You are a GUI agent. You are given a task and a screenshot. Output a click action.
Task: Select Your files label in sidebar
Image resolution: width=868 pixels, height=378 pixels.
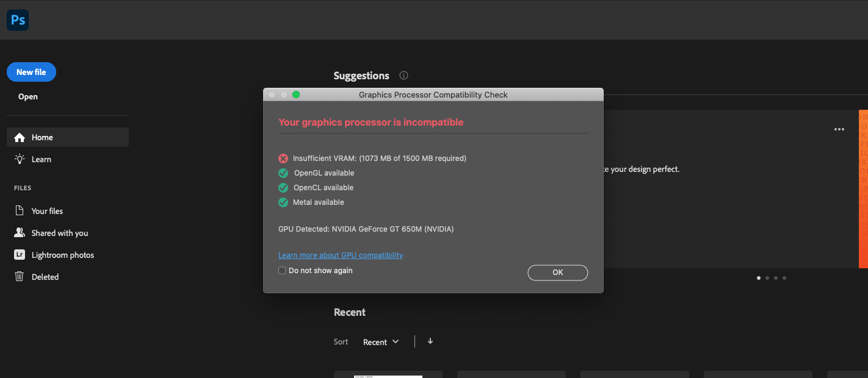pos(47,211)
